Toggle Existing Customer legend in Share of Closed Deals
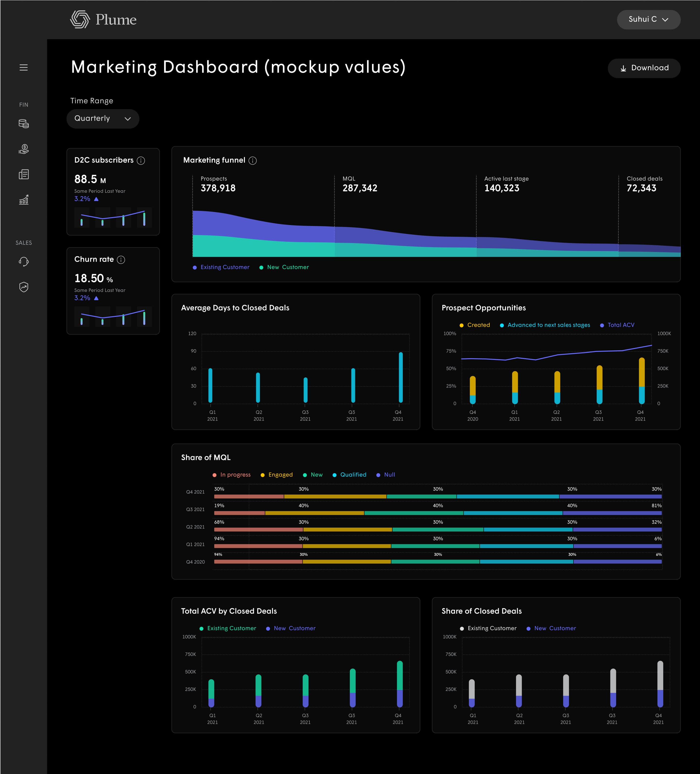Image resolution: width=700 pixels, height=774 pixels. [x=488, y=628]
